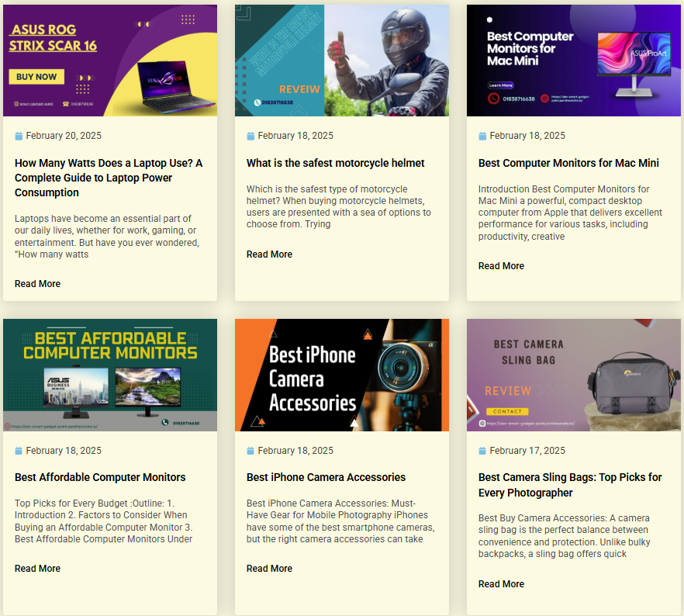The width and height of the screenshot is (684, 616).
Task: Click the excerpt starting 'Top Picks for Every Budget'
Action: [x=104, y=521]
